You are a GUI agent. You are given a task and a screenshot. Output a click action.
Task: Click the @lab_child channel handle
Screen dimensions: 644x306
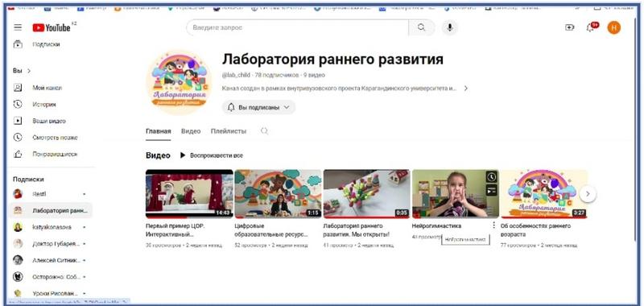point(236,75)
